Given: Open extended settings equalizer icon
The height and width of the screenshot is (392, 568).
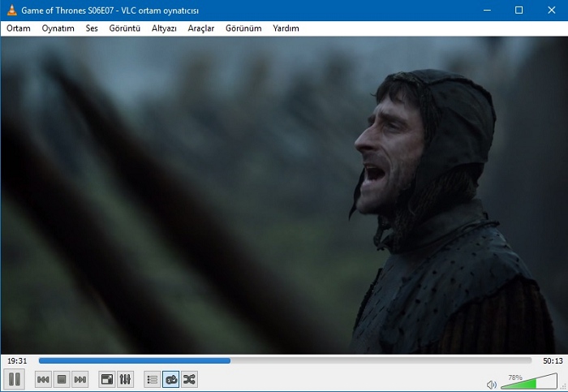Looking at the screenshot, I should [x=125, y=379].
